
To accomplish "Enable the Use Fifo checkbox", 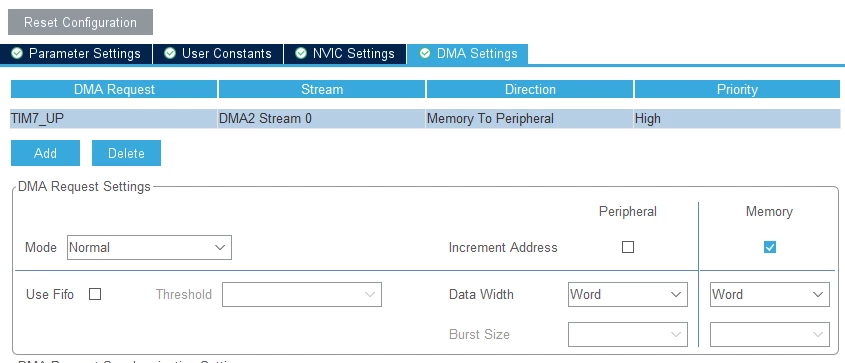I will click(95, 294).
